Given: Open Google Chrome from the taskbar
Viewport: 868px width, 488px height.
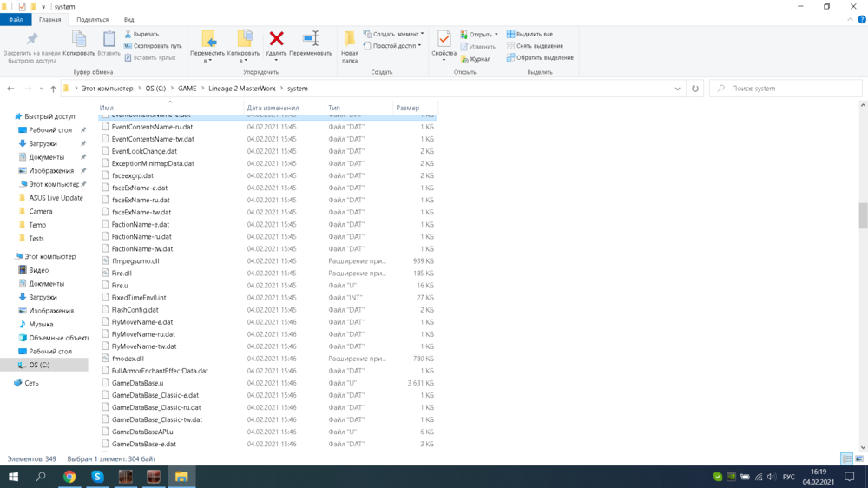Looking at the screenshot, I should point(69,477).
